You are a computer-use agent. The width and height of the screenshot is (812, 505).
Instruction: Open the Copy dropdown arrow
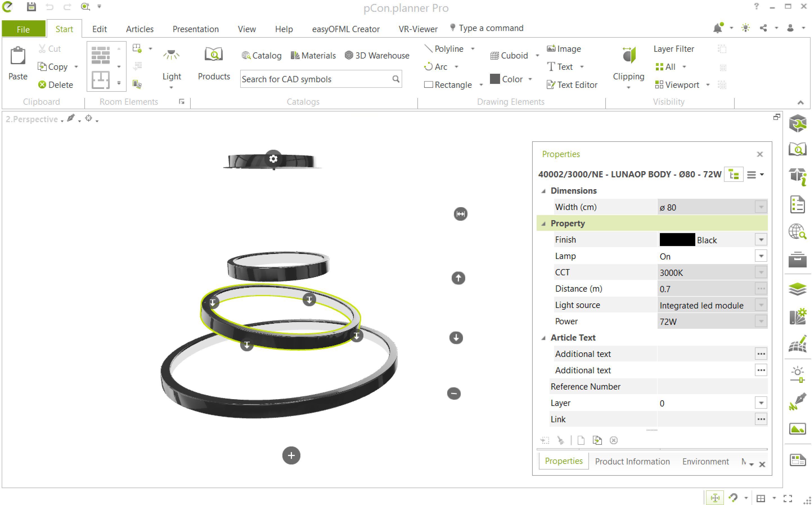click(x=76, y=67)
